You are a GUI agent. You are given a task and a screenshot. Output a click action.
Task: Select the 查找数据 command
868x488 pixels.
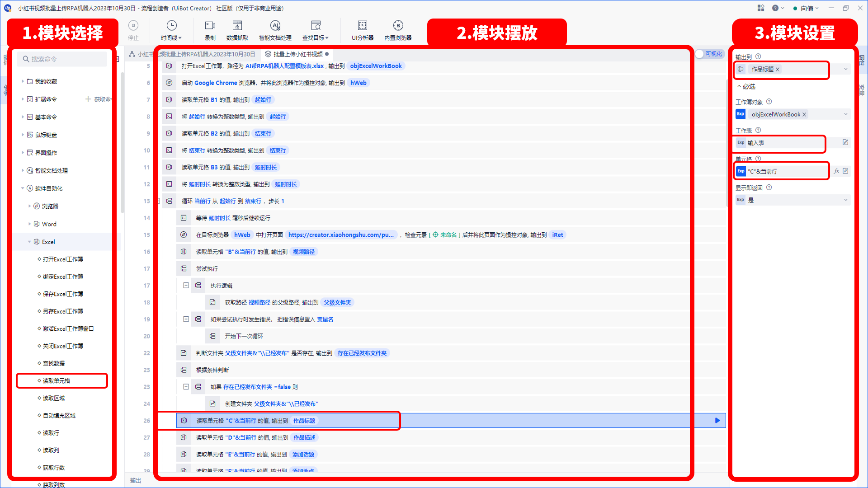(53, 363)
